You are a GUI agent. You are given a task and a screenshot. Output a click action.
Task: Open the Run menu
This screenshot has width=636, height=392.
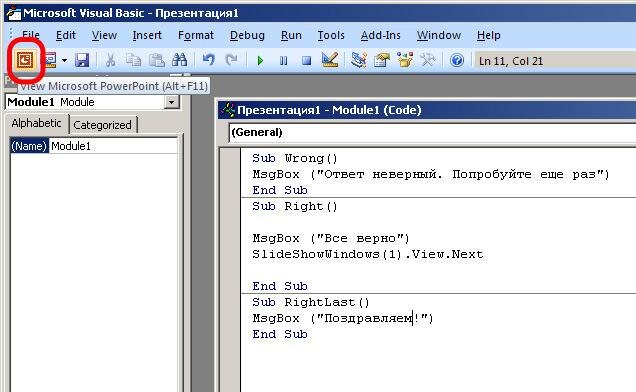(291, 35)
